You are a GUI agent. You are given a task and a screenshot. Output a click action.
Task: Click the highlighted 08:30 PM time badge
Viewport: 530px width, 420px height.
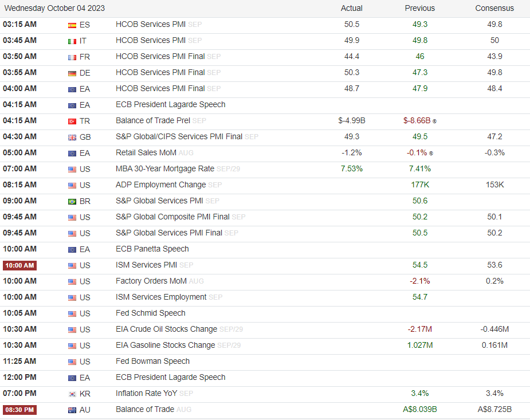19,410
